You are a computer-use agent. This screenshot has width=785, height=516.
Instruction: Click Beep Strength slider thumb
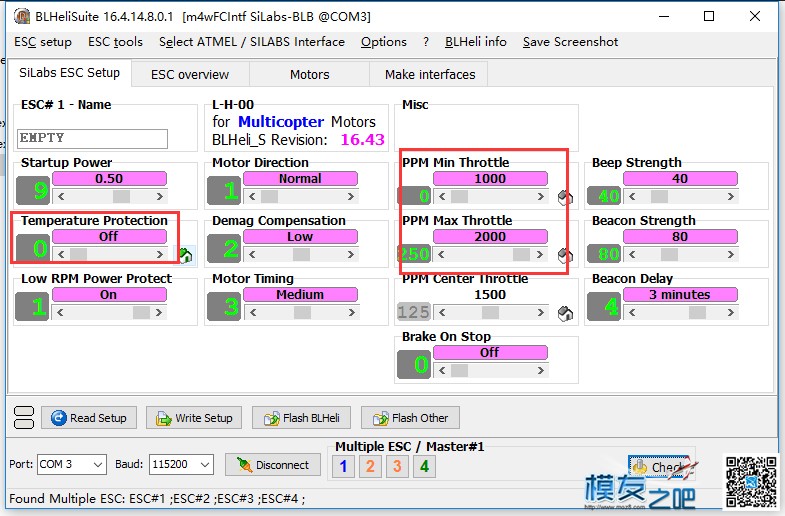point(659,197)
